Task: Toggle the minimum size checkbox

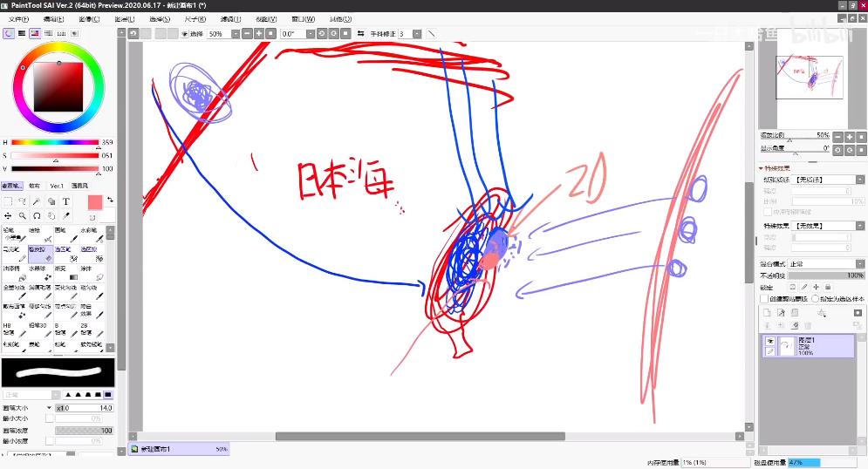Action: [49, 418]
